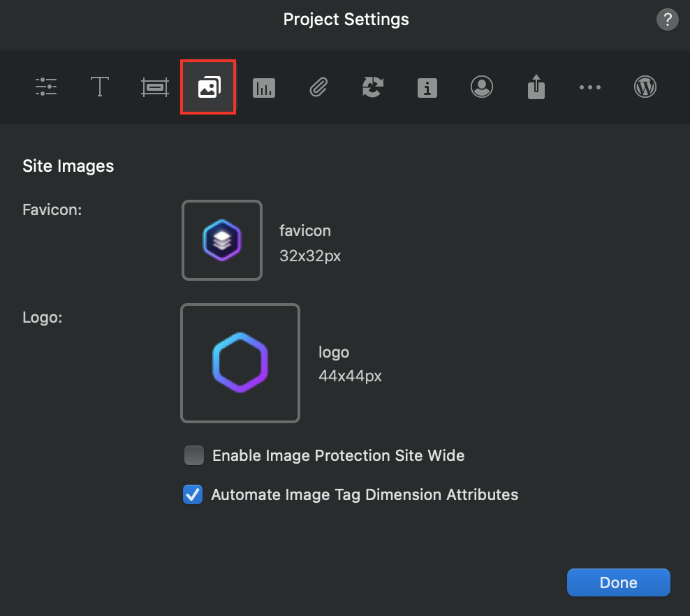Open the Sync refresh arrows tab
Viewport: 690px width, 616px height.
(x=373, y=87)
